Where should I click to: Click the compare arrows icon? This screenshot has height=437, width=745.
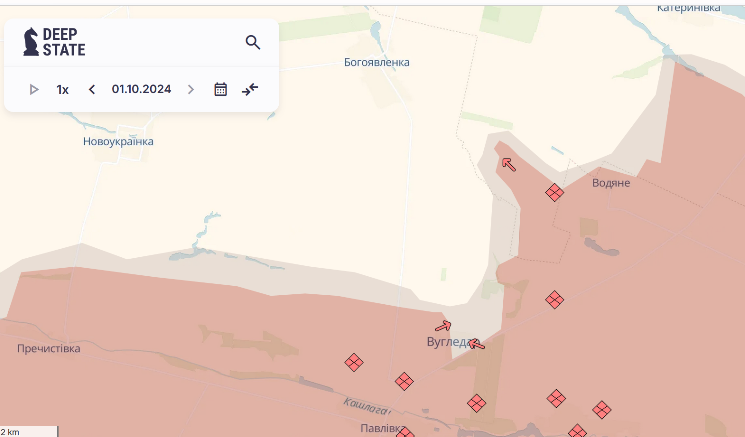[x=250, y=89]
